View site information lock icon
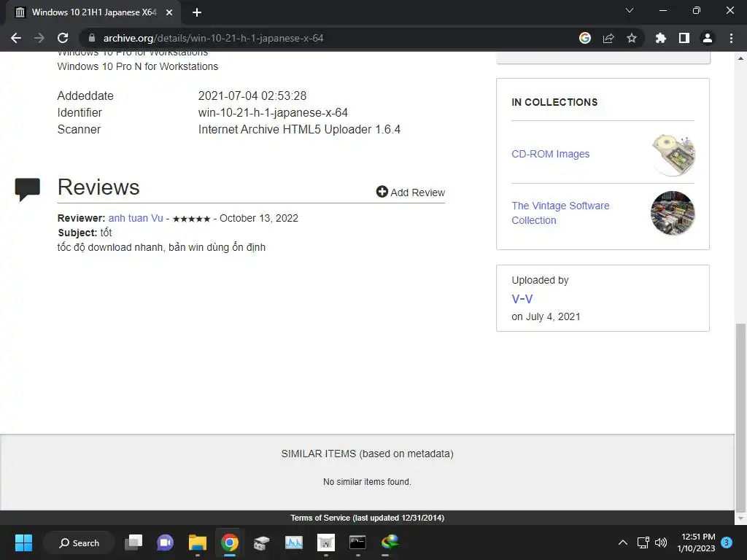The image size is (747, 560). 92,38
